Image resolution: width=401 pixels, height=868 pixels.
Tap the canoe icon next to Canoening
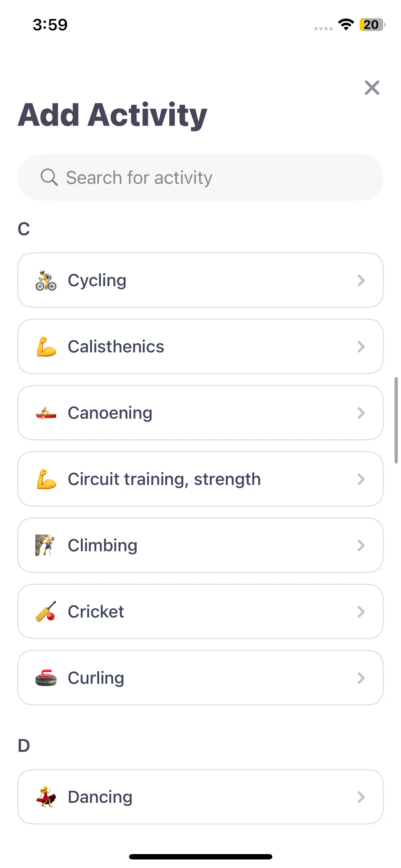[46, 413]
